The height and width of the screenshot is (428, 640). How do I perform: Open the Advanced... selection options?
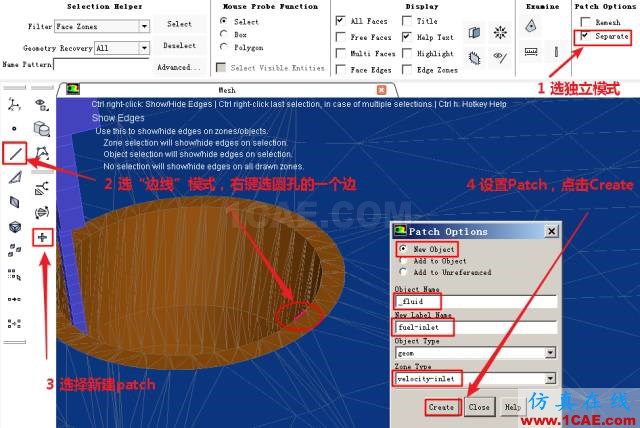point(179,67)
